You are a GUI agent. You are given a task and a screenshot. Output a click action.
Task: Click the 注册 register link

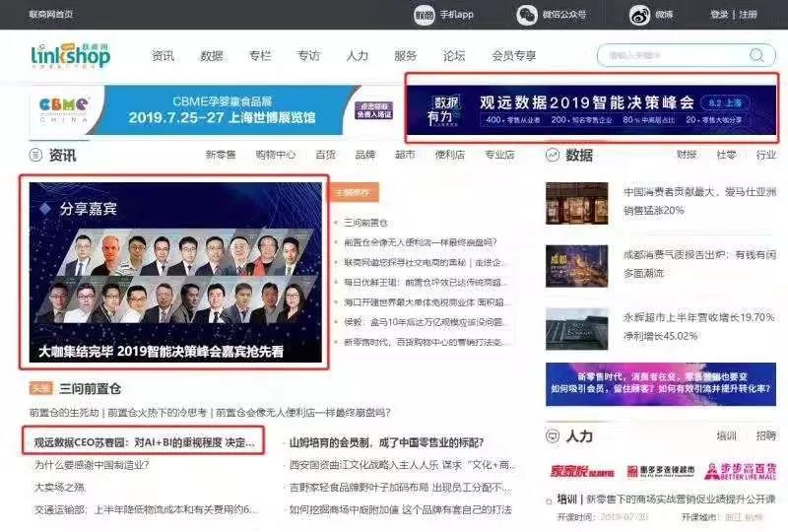pyautogui.click(x=749, y=15)
